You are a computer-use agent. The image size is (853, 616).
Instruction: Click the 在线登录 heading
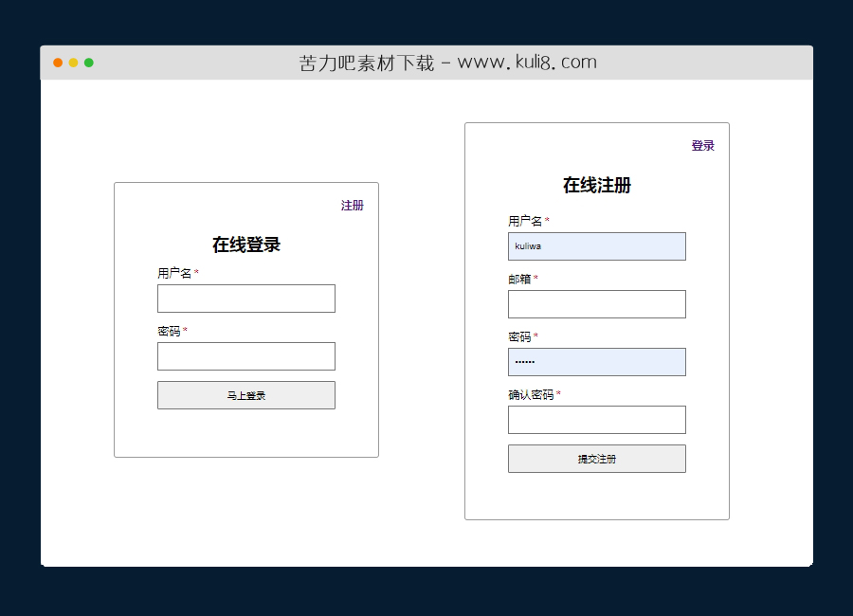[245, 244]
